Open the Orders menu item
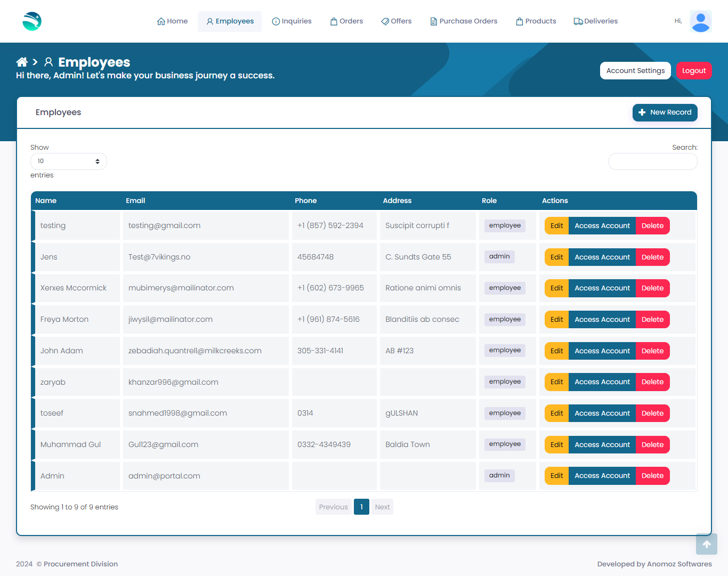 pos(346,21)
